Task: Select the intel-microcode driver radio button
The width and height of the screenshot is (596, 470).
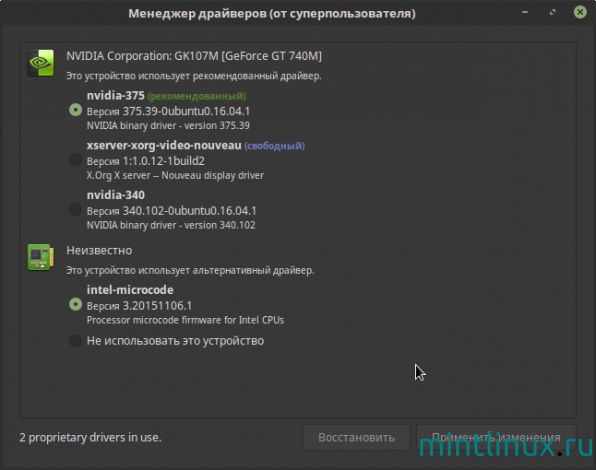Action: 75,304
